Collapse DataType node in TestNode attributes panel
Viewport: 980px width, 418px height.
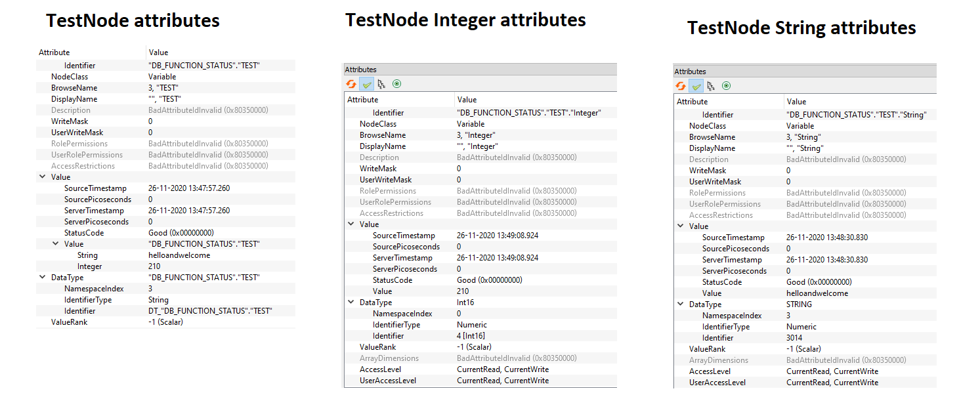point(43,278)
